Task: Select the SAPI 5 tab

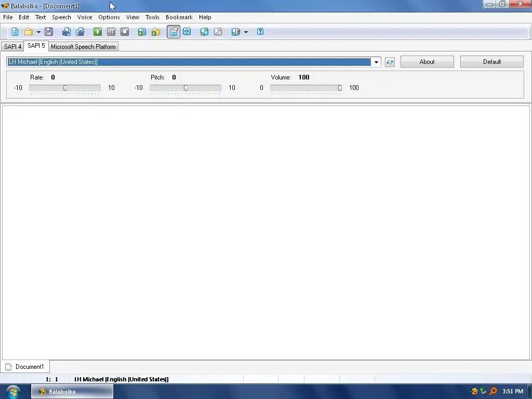Action: click(x=36, y=46)
